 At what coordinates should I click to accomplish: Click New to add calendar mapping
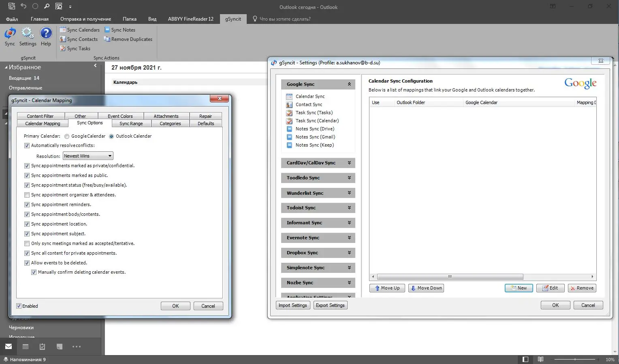519,288
